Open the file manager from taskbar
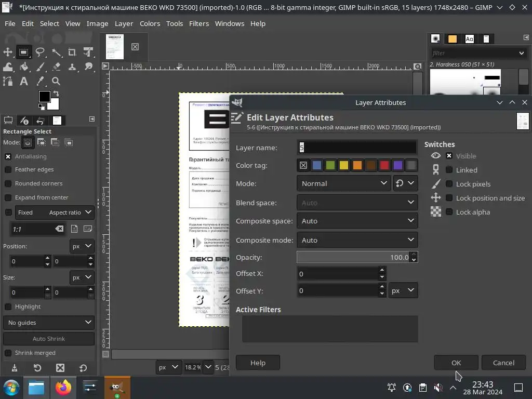The width and height of the screenshot is (532, 399). [x=36, y=388]
